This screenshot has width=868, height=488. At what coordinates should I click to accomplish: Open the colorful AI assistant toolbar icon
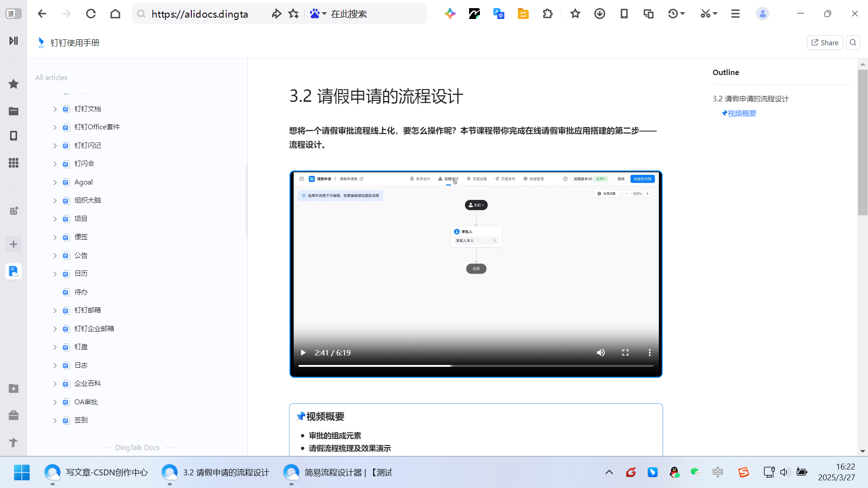[450, 14]
